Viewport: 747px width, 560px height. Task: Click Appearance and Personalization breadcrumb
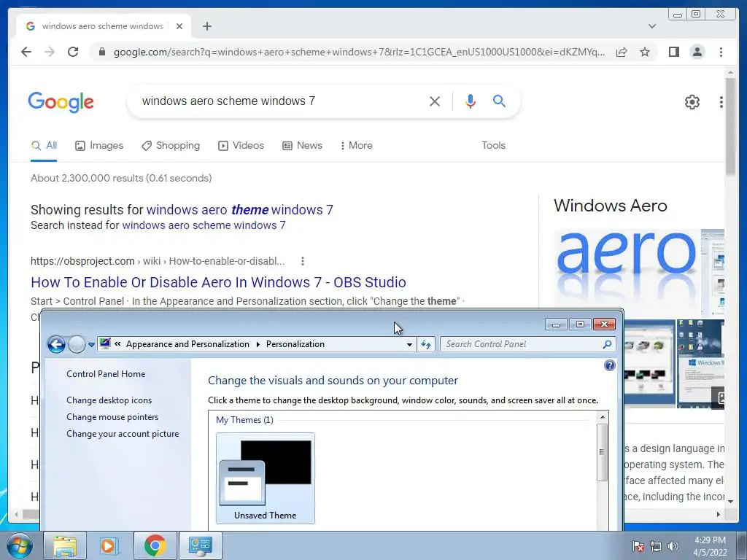[x=187, y=344]
